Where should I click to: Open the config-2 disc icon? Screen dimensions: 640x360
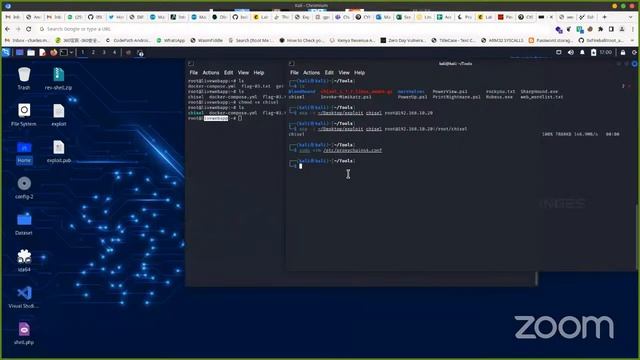point(24,188)
